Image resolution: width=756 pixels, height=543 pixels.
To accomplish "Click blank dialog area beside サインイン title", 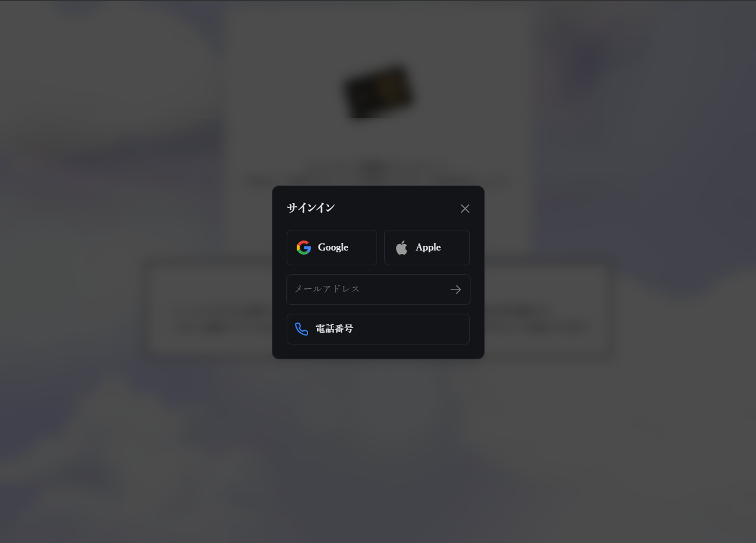I will coord(396,208).
